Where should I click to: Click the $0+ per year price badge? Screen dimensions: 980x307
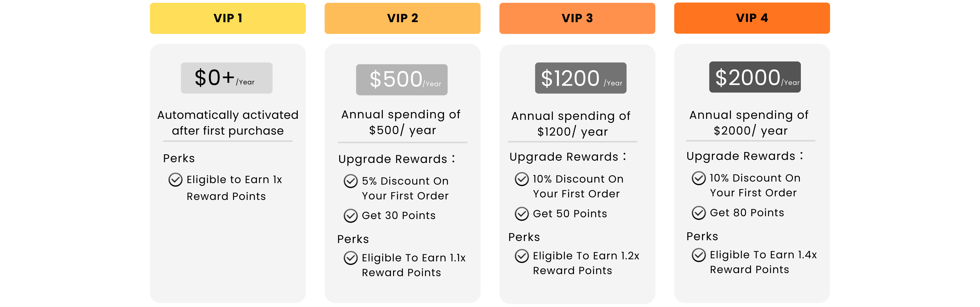pyautogui.click(x=226, y=78)
